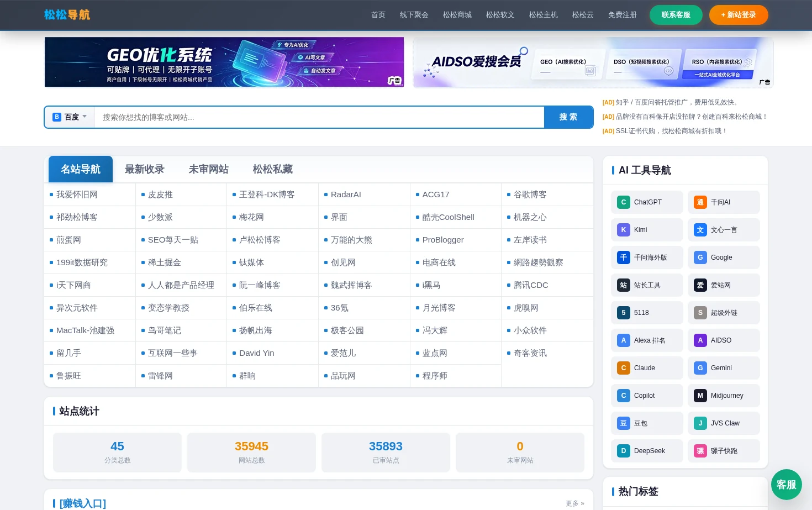Open the 人人都是产品经理 link

point(181,285)
